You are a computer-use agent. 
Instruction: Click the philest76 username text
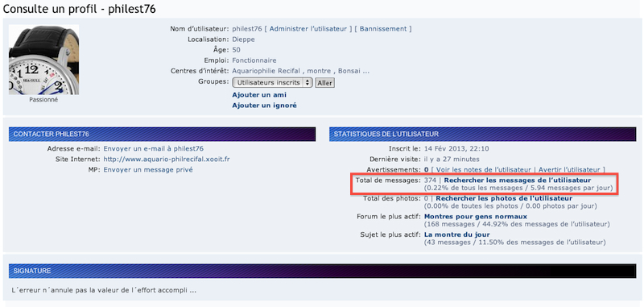[247, 29]
